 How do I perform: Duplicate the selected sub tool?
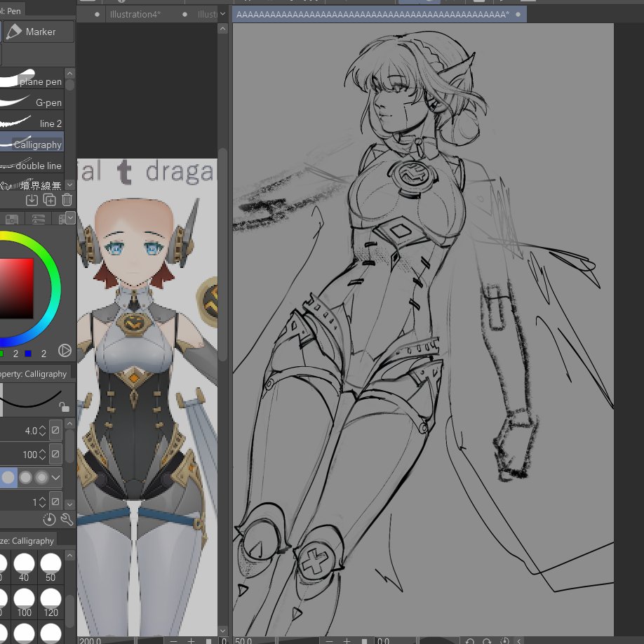click(x=49, y=200)
